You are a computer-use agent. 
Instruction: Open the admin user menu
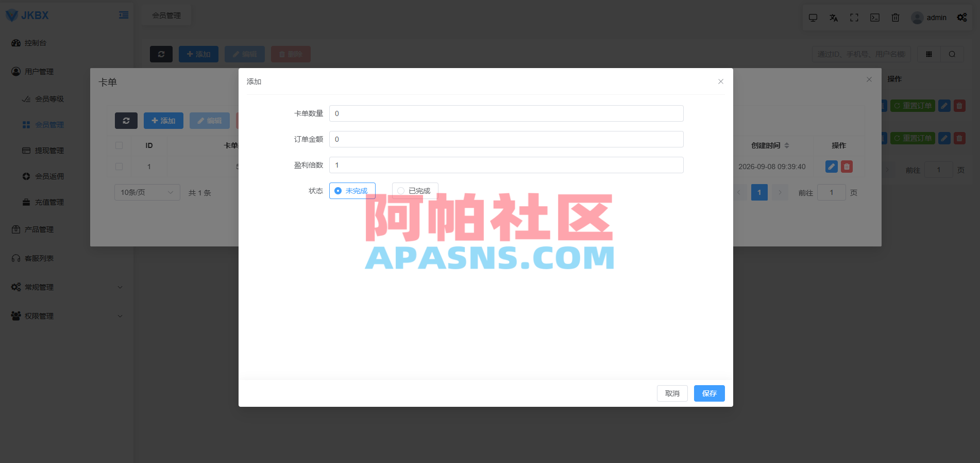coord(929,18)
